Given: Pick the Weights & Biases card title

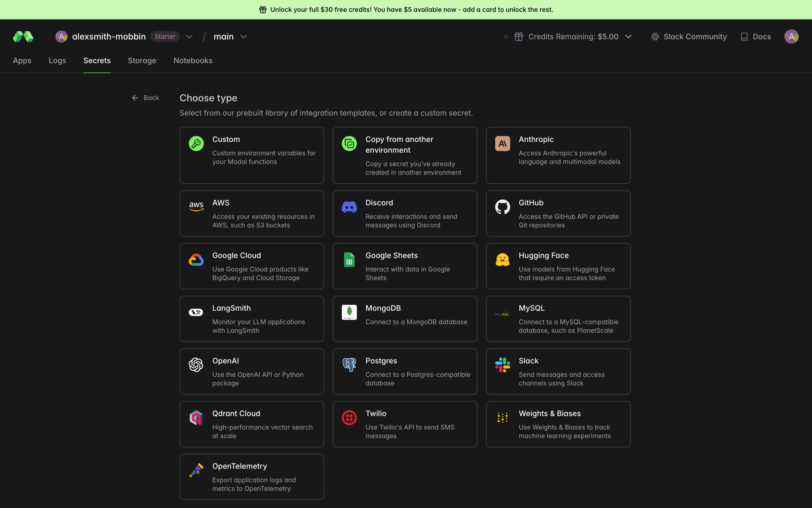Looking at the screenshot, I should pyautogui.click(x=549, y=414).
